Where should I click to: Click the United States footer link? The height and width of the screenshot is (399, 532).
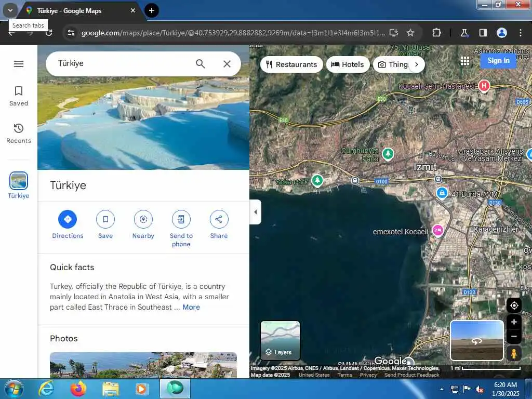314,375
